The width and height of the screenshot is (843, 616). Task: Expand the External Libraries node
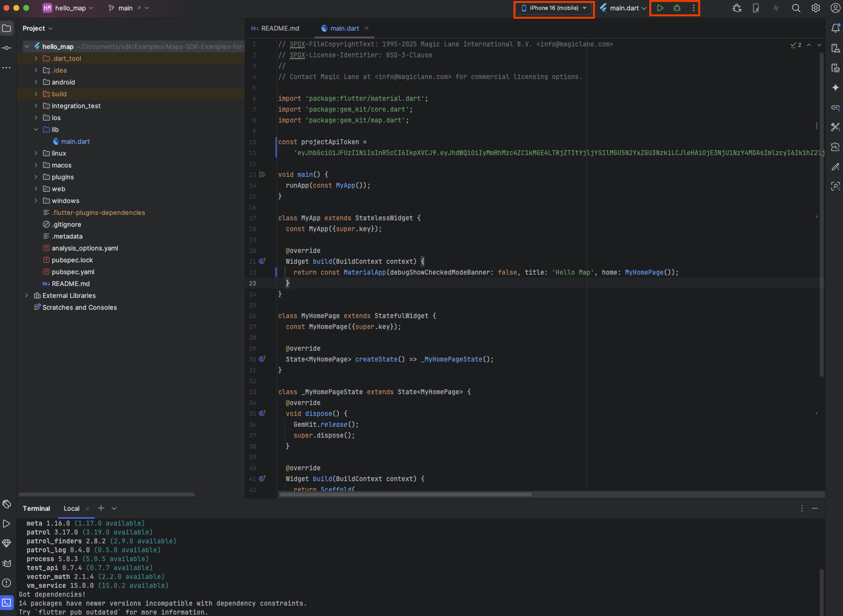(27, 295)
